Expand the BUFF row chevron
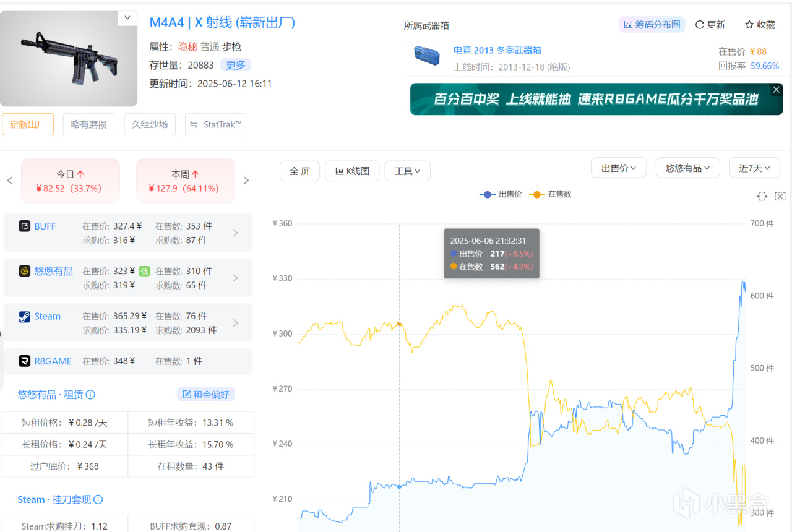The height and width of the screenshot is (532, 792). pyautogui.click(x=235, y=233)
